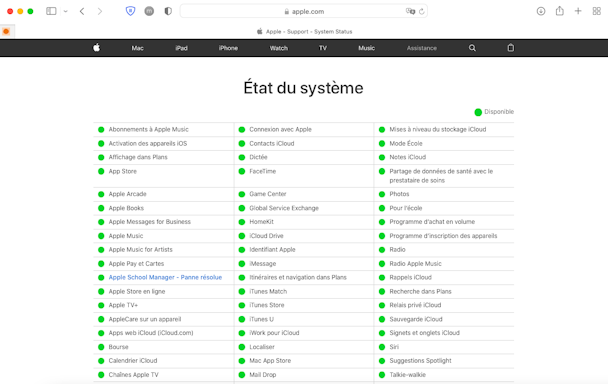Click the État du système heading
The image size is (608, 384).
304,88
